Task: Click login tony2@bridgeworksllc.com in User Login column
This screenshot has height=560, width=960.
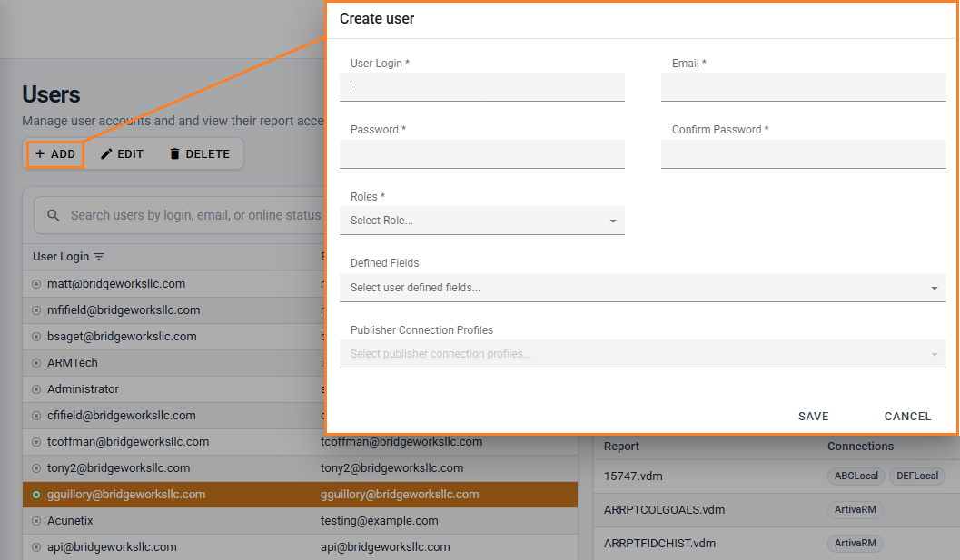Action: click(x=119, y=468)
